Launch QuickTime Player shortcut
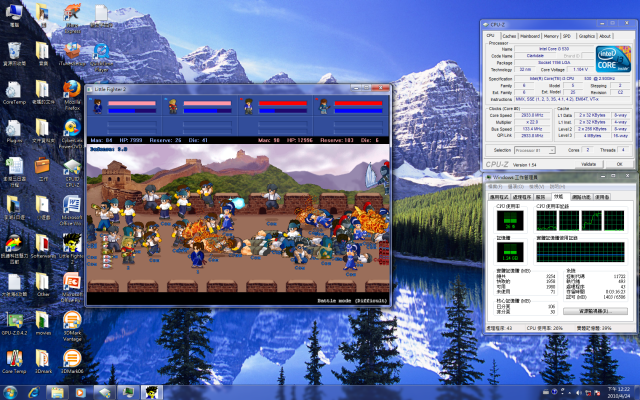Image resolution: width=640 pixels, height=400 pixels. [101, 56]
